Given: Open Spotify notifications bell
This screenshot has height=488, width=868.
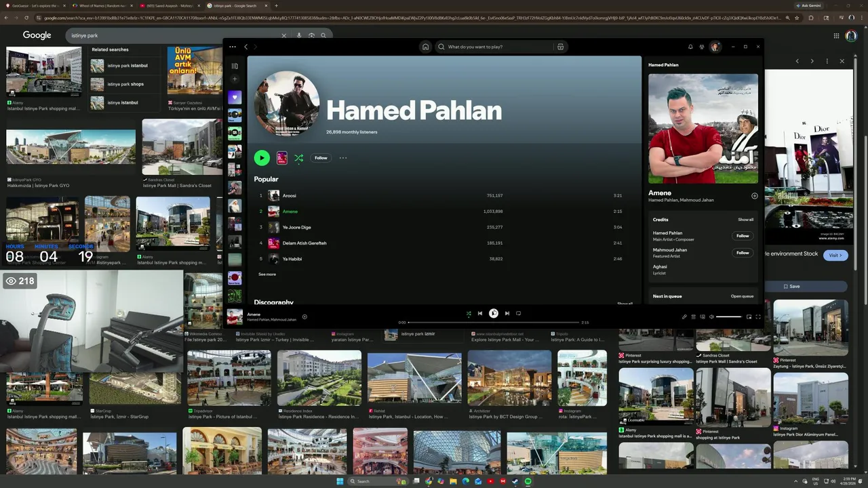Looking at the screenshot, I should (690, 47).
